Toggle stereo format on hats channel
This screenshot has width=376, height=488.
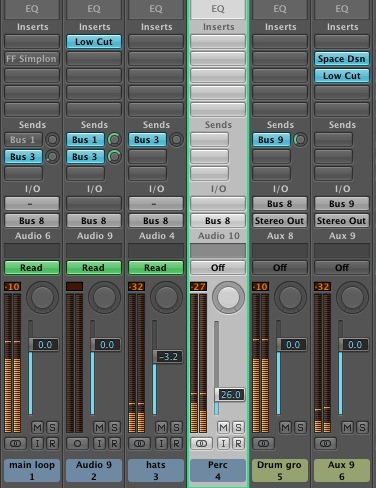click(x=140, y=443)
